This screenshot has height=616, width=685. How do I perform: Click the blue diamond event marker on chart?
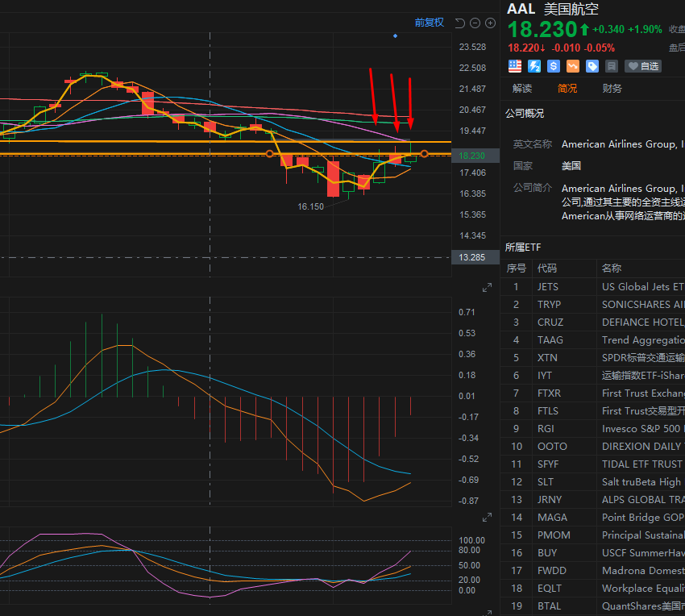coord(396,35)
